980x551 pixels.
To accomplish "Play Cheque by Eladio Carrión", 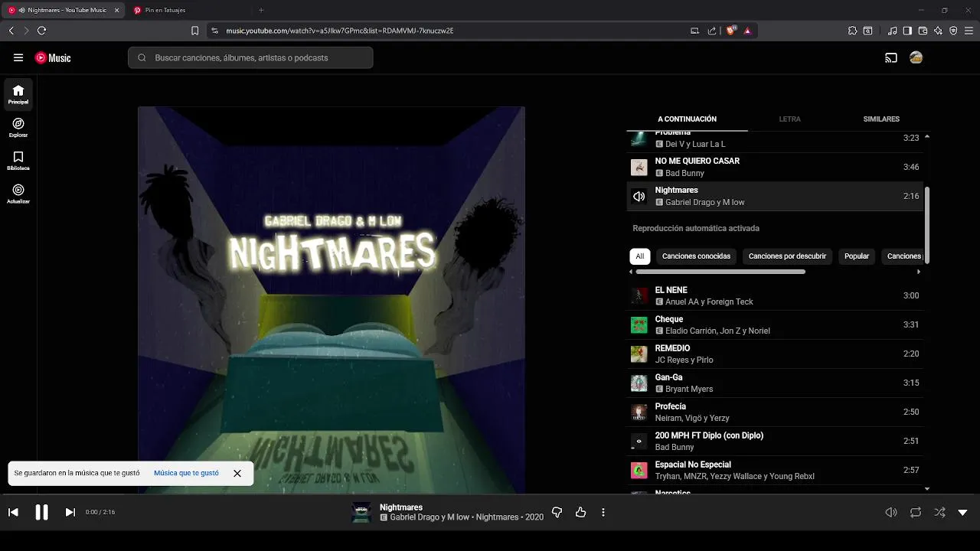I will (775, 324).
